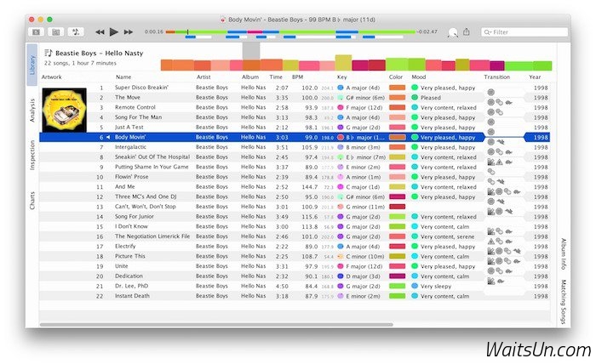Click the music note icon beside the Hello Nasty title
This screenshot has height=364, width=596.
(x=49, y=53)
